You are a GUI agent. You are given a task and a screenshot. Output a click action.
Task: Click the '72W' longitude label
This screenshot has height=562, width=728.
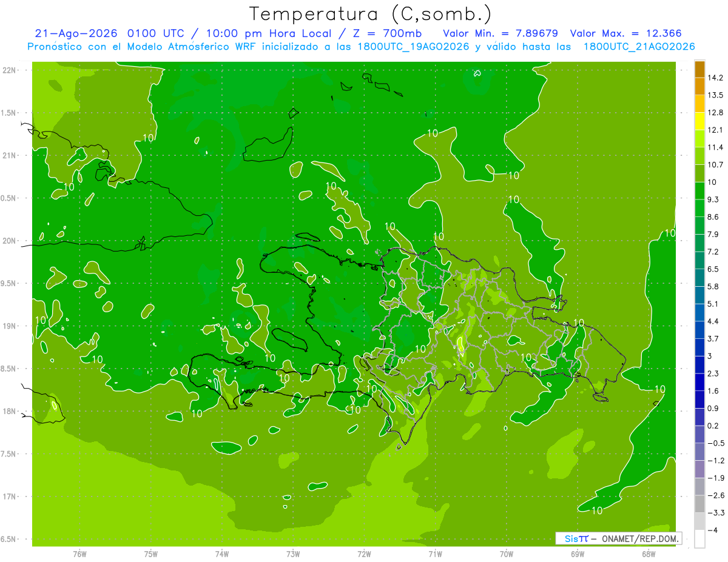pyautogui.click(x=364, y=554)
